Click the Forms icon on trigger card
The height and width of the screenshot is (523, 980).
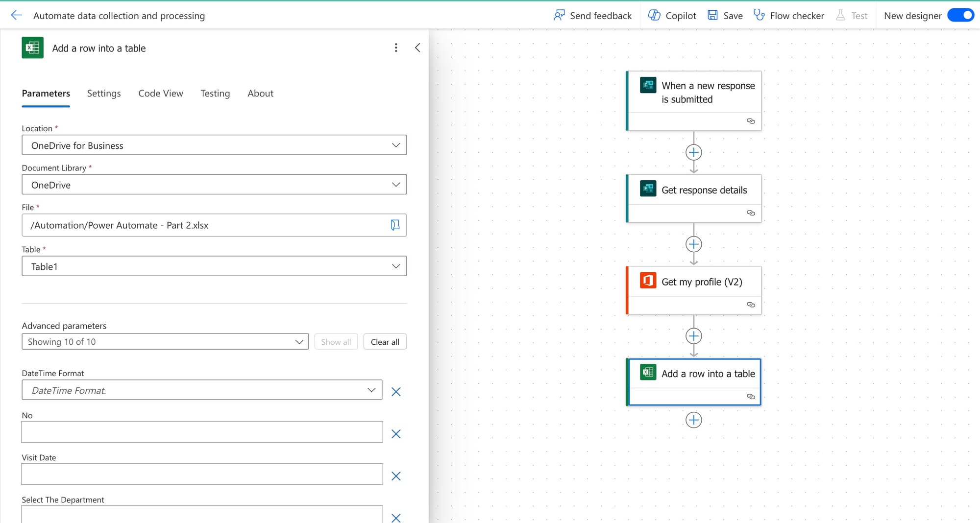[x=648, y=85]
